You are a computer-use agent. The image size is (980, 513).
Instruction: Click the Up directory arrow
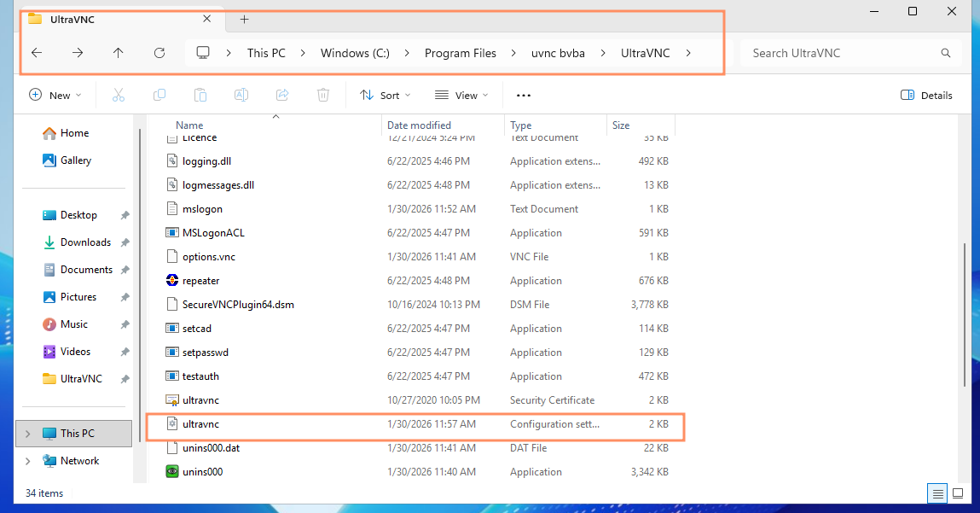[x=119, y=53]
